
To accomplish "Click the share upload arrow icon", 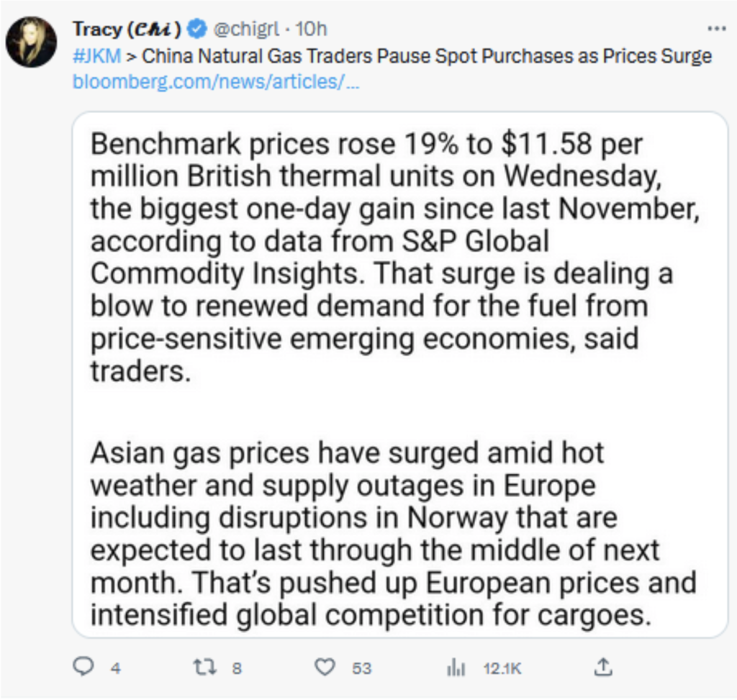I will point(603,667).
